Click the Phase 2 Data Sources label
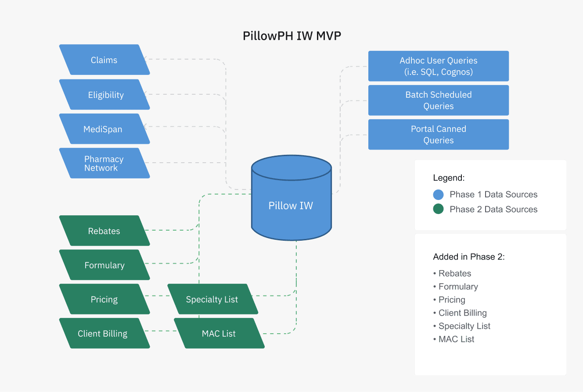Image resolution: width=583 pixels, height=392 pixels. (493, 209)
